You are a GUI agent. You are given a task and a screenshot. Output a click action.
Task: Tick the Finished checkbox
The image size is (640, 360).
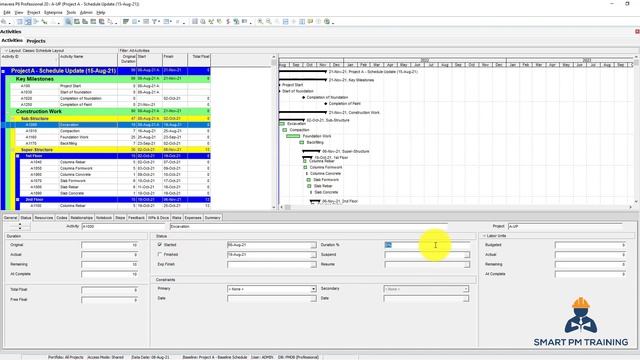160,254
